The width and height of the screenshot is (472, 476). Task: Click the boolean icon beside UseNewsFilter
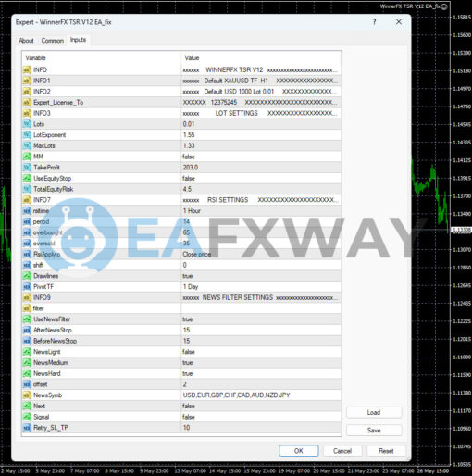[27, 319]
